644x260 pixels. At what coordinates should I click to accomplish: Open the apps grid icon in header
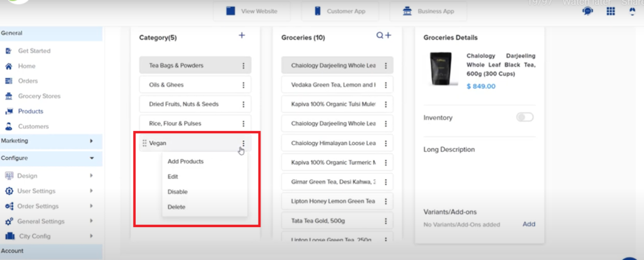point(610,11)
